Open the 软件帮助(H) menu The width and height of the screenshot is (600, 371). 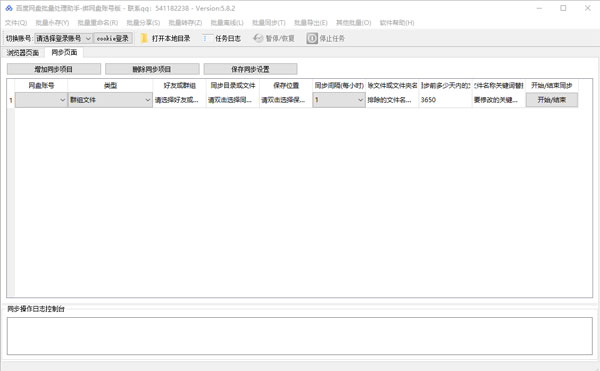click(397, 23)
